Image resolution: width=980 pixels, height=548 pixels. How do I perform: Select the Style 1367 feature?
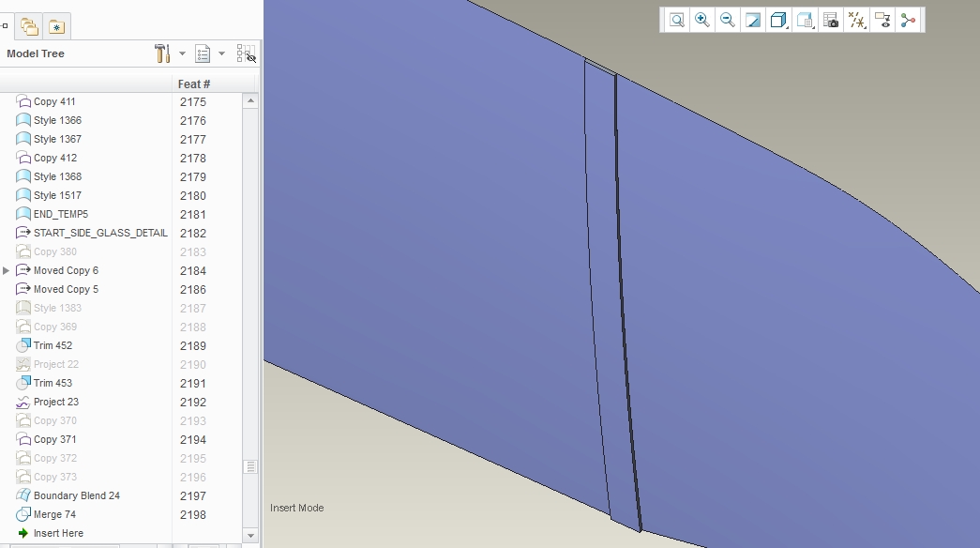pos(57,139)
